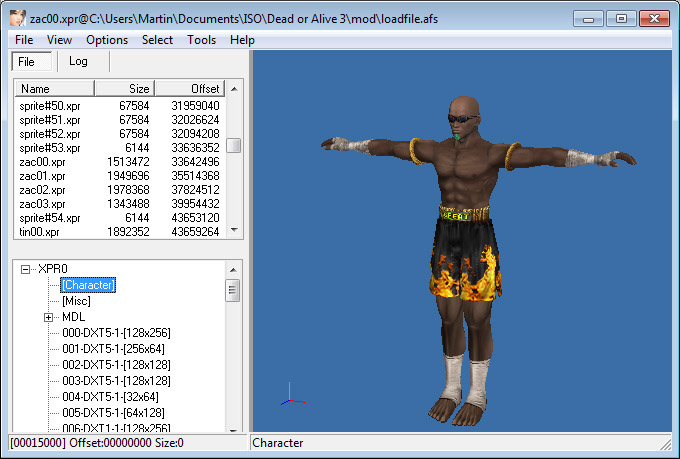Open the File menu
The width and height of the screenshot is (680, 459).
tap(24, 40)
